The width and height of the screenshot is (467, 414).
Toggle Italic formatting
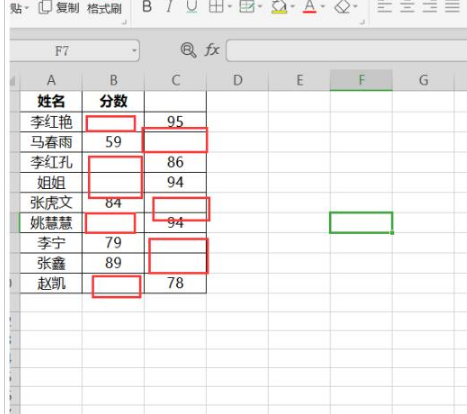(170, 7)
